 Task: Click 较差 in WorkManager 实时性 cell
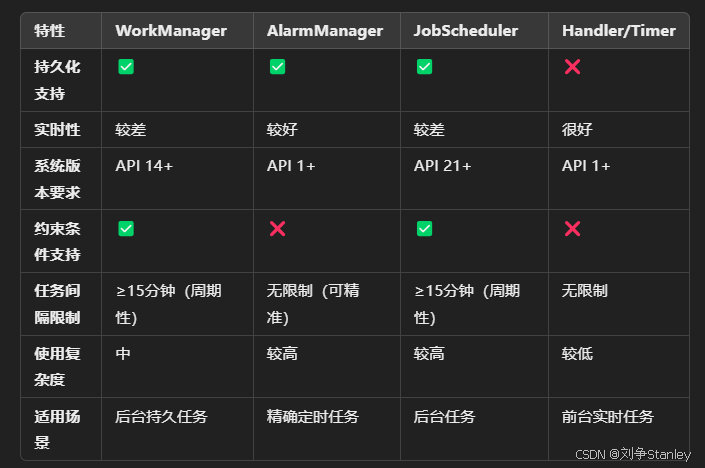(130, 129)
